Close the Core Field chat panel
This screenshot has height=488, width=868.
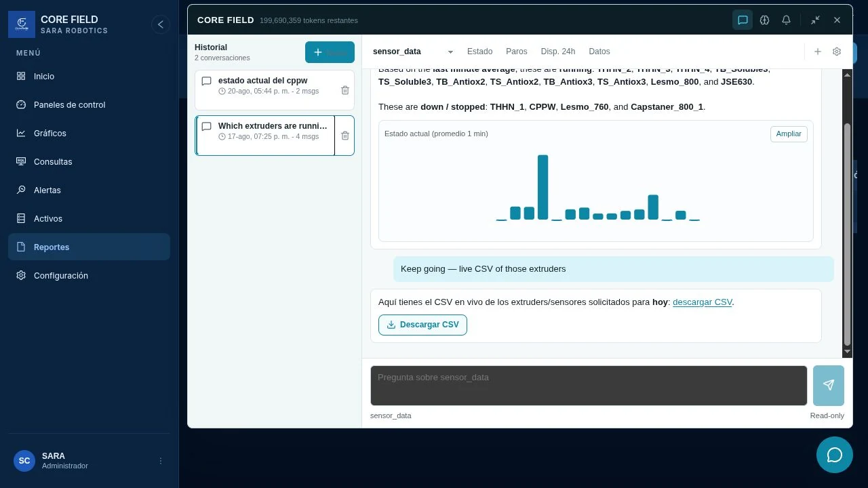[837, 20]
